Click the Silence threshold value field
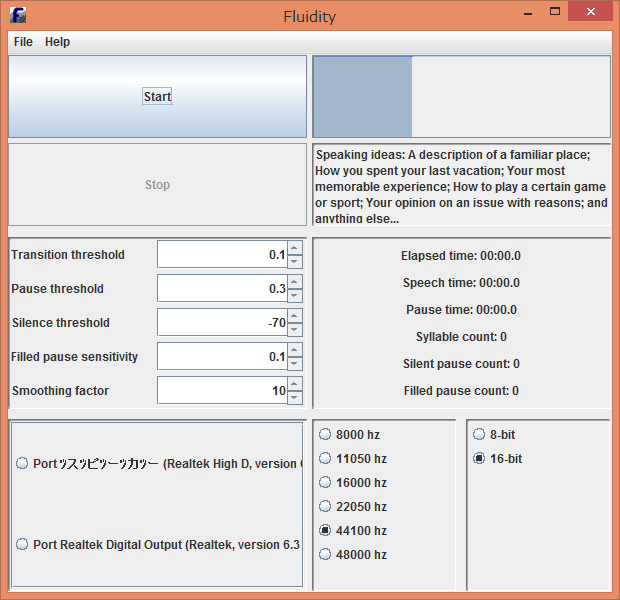The height and width of the screenshot is (600, 620). click(x=222, y=322)
